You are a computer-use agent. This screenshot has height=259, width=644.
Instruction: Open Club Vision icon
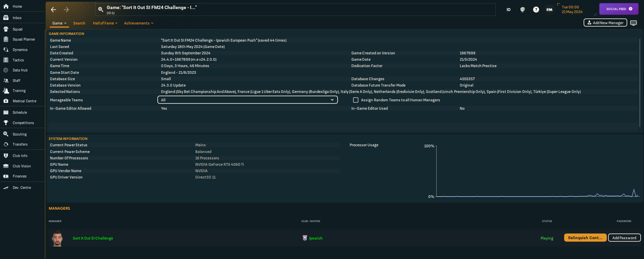[6, 166]
